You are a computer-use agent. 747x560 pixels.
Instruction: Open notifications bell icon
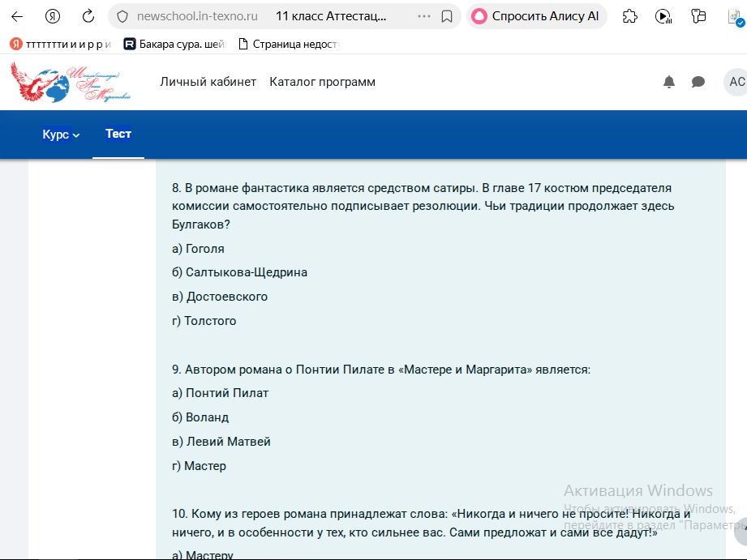pos(669,82)
